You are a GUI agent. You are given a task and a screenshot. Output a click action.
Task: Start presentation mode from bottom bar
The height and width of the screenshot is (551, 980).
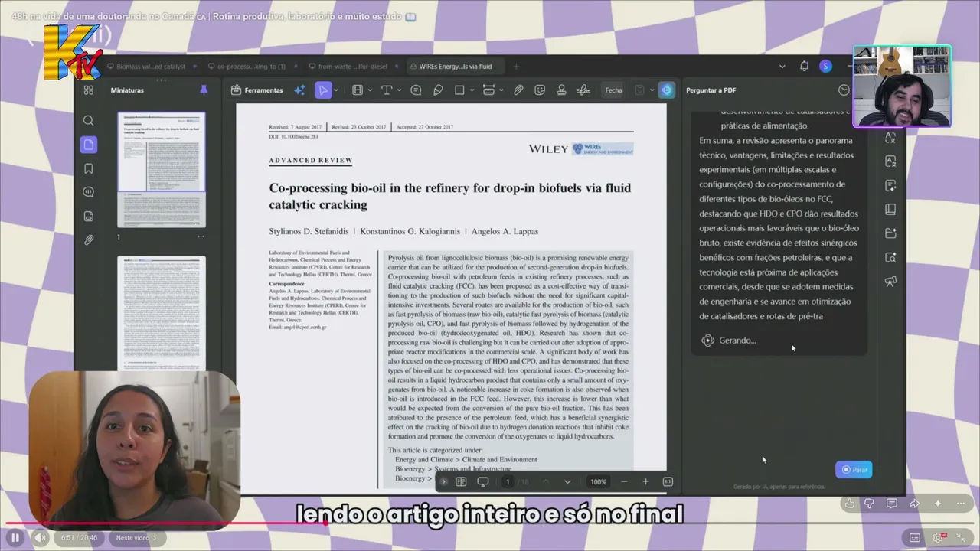483,482
